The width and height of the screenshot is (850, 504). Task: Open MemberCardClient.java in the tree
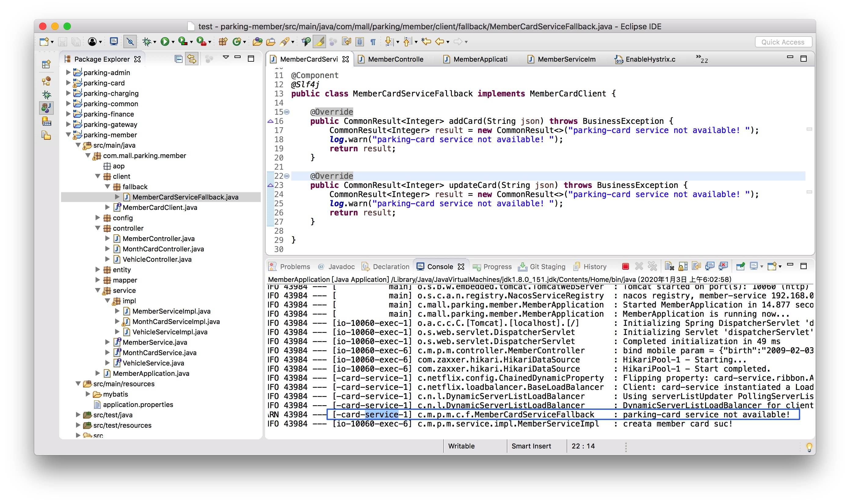pyautogui.click(x=159, y=207)
